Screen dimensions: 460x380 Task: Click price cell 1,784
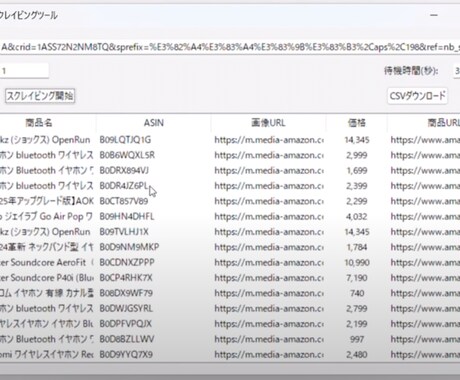click(357, 247)
